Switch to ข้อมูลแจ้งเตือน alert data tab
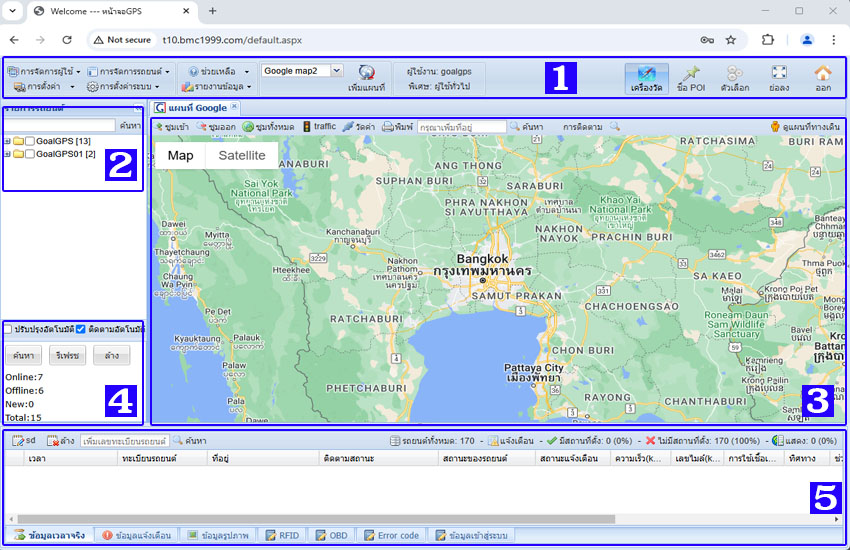This screenshot has height=550, width=850. [137, 535]
